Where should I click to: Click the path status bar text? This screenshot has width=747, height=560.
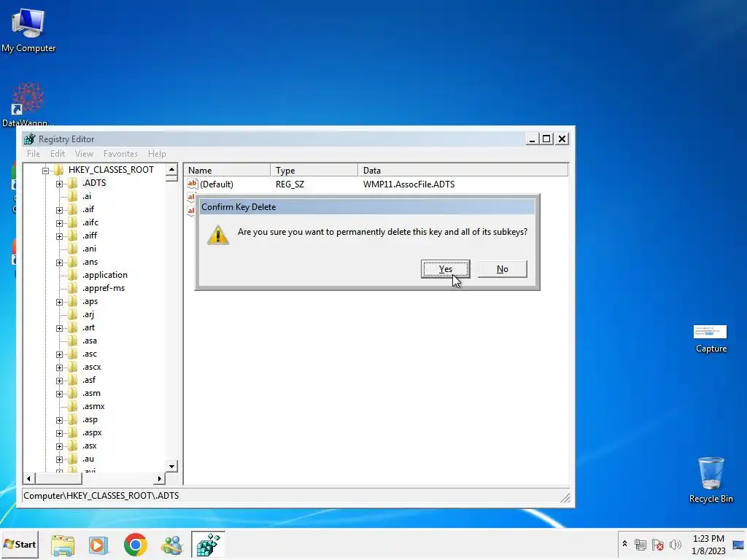[101, 496]
